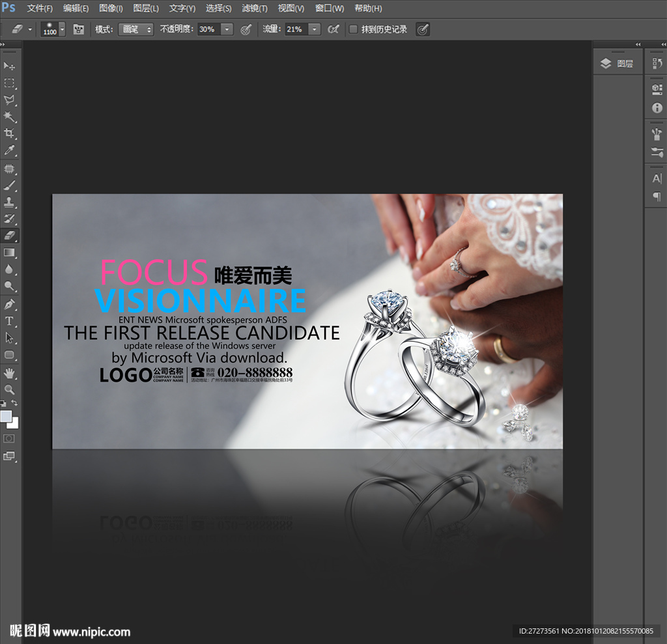Open the Layer (图层) menu

(146, 8)
